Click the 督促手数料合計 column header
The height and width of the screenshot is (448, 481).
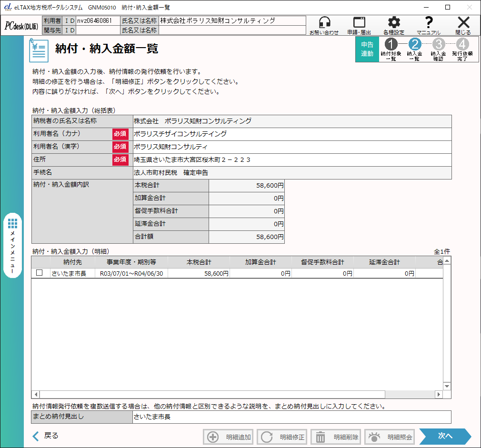coord(322,262)
